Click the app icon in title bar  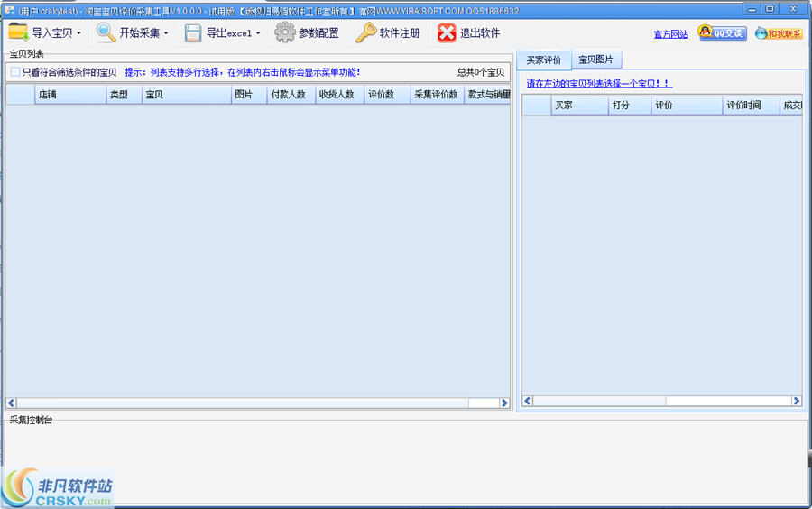click(9, 10)
